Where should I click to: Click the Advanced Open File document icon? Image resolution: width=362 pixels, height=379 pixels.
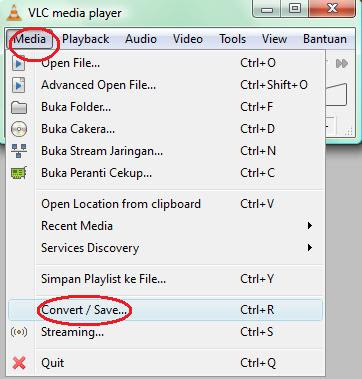click(x=19, y=85)
